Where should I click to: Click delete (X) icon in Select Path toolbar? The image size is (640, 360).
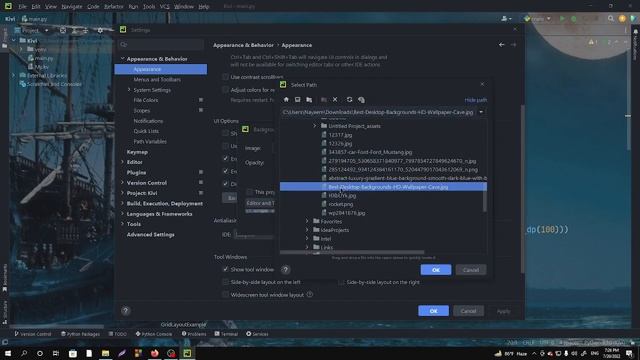335,100
